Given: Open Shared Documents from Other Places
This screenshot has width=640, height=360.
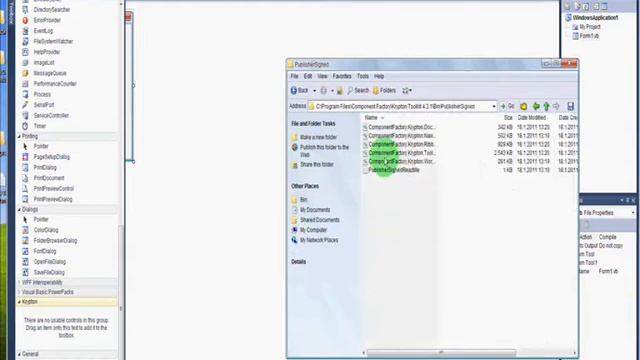Looking at the screenshot, I should [320, 220].
